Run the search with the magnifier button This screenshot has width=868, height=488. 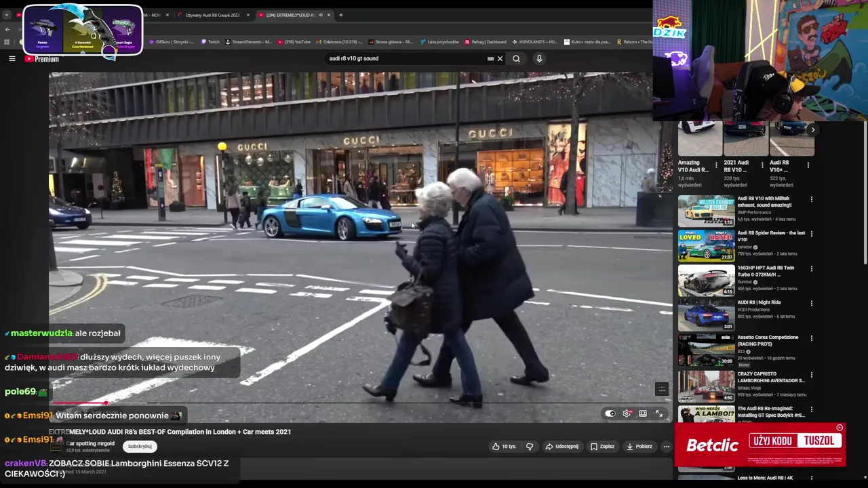516,58
